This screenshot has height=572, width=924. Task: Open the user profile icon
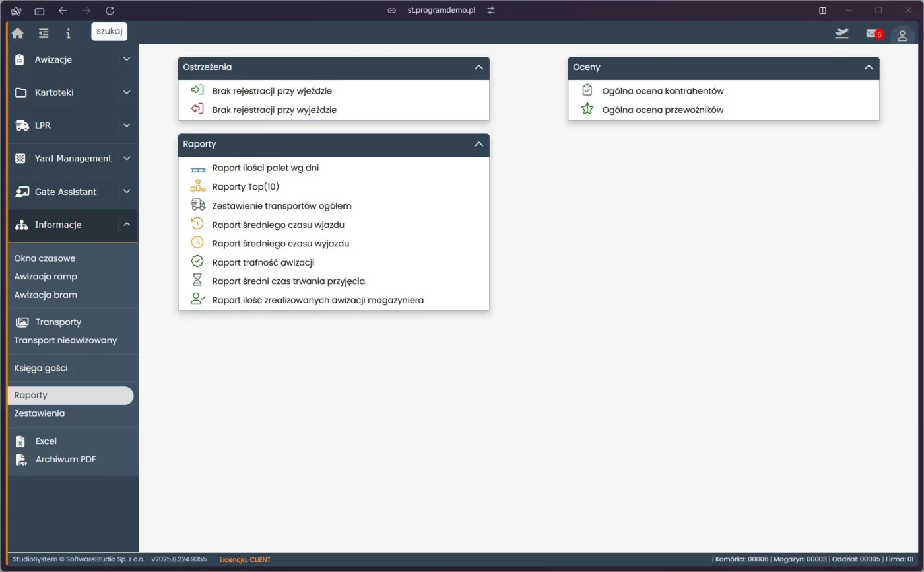[902, 35]
